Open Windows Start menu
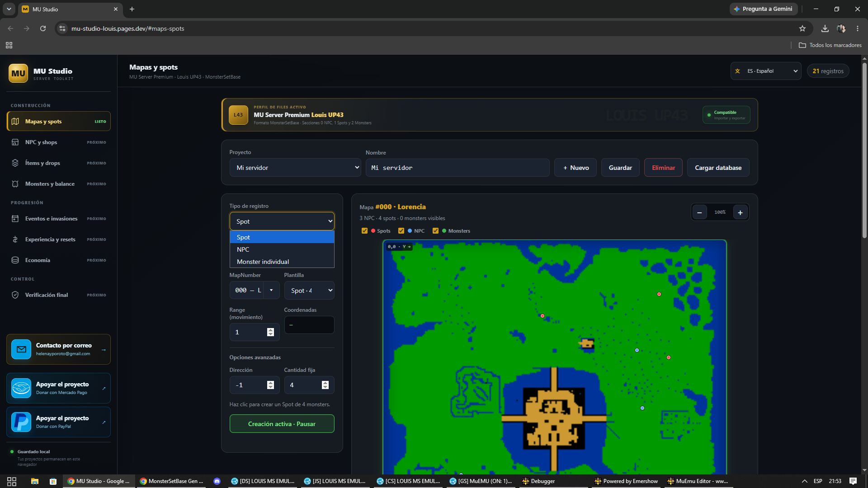The width and height of the screenshot is (868, 488). (12, 481)
